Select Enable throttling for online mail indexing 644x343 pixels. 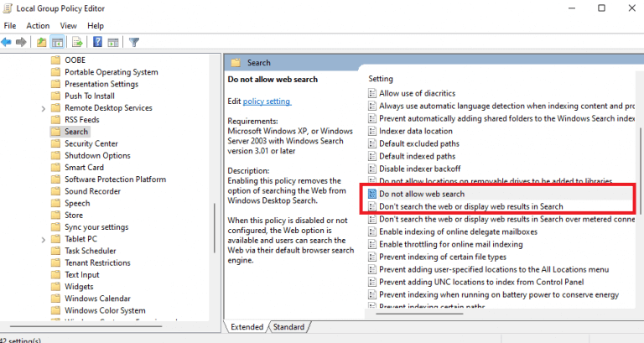point(450,244)
